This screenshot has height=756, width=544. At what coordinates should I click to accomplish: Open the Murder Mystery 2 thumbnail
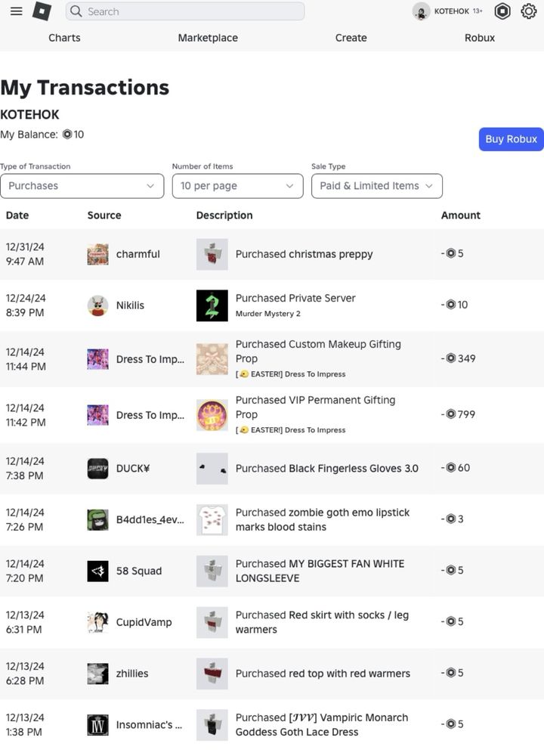click(212, 305)
